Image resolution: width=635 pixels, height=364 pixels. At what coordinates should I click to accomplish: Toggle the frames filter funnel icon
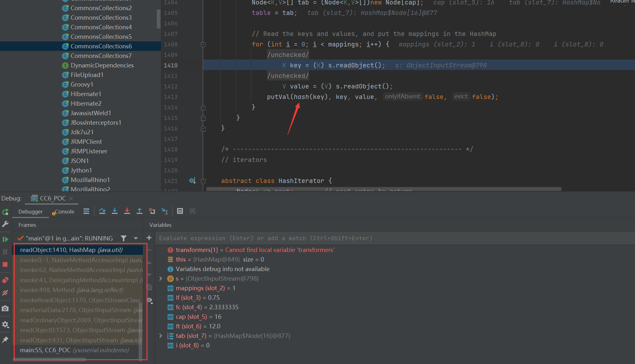tap(124, 238)
